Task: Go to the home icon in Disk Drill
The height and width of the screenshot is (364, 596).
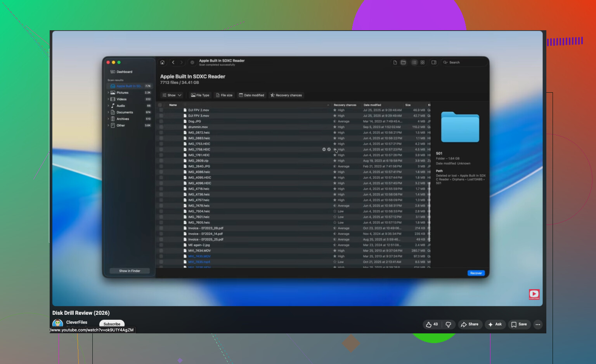Action: (162, 62)
